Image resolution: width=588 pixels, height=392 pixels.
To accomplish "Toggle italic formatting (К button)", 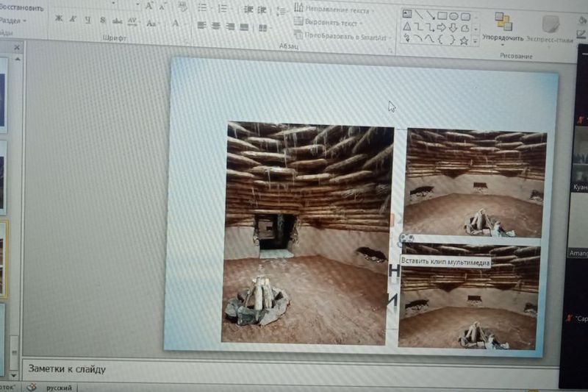I will [73, 20].
